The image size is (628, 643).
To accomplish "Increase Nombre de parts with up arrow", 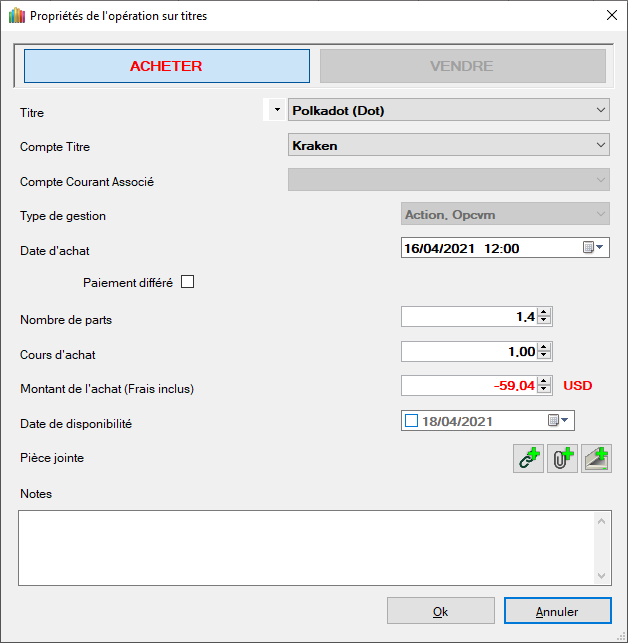I will [x=544, y=312].
